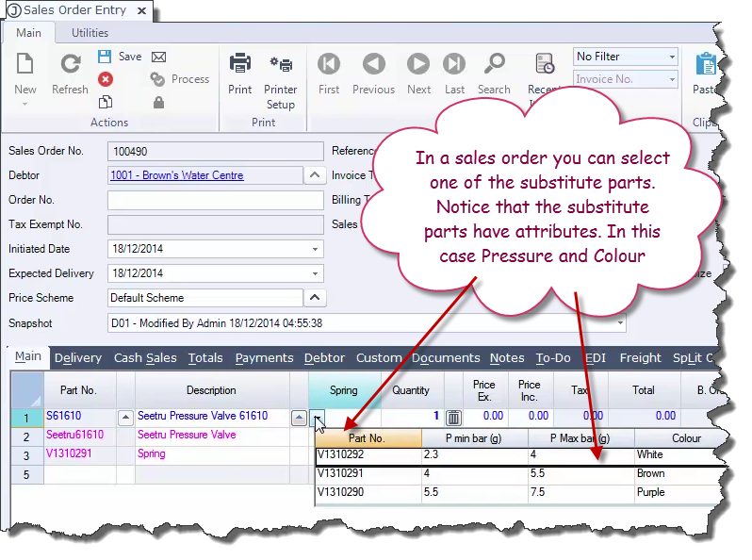
Task: Click part number S61610 in row 1
Action: [x=64, y=416]
